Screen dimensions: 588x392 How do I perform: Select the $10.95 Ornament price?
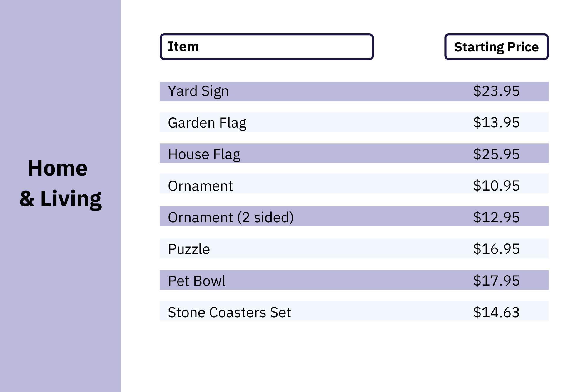point(496,186)
